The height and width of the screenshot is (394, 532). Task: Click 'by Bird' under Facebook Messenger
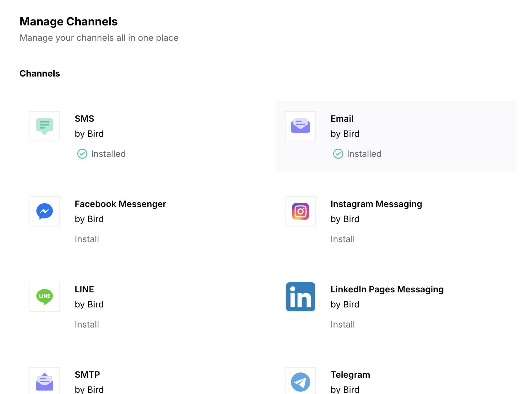point(89,219)
